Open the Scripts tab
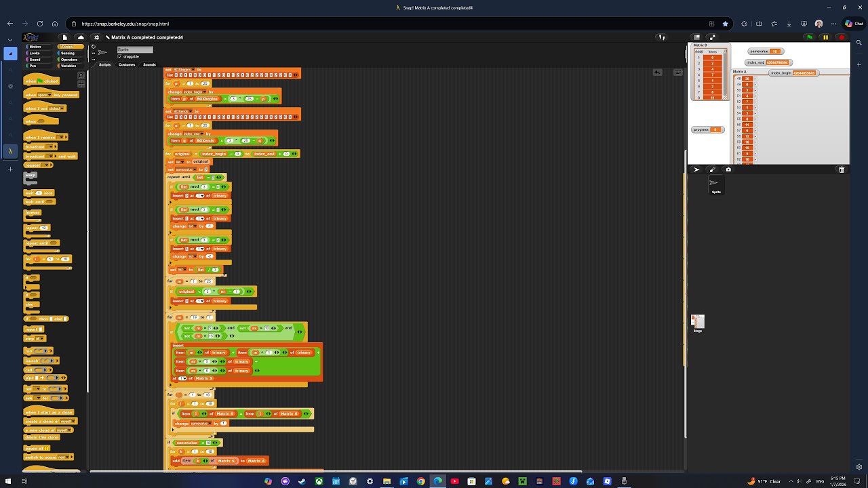 (x=105, y=65)
